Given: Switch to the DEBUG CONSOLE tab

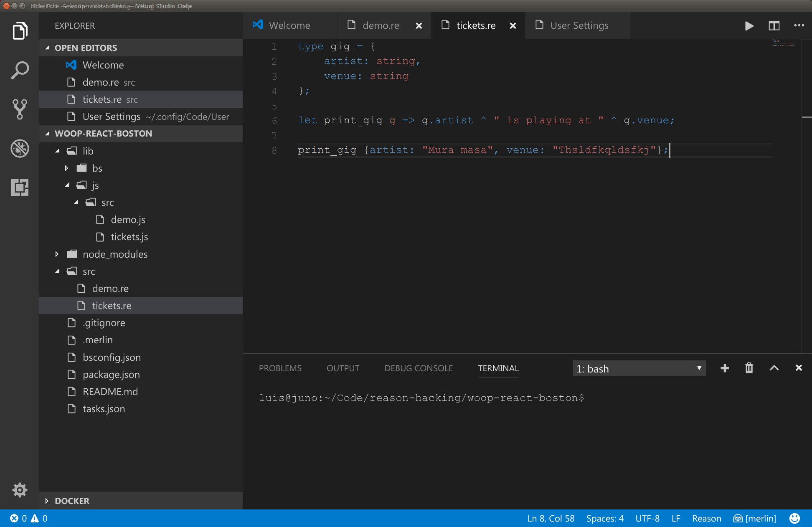Looking at the screenshot, I should tap(418, 368).
